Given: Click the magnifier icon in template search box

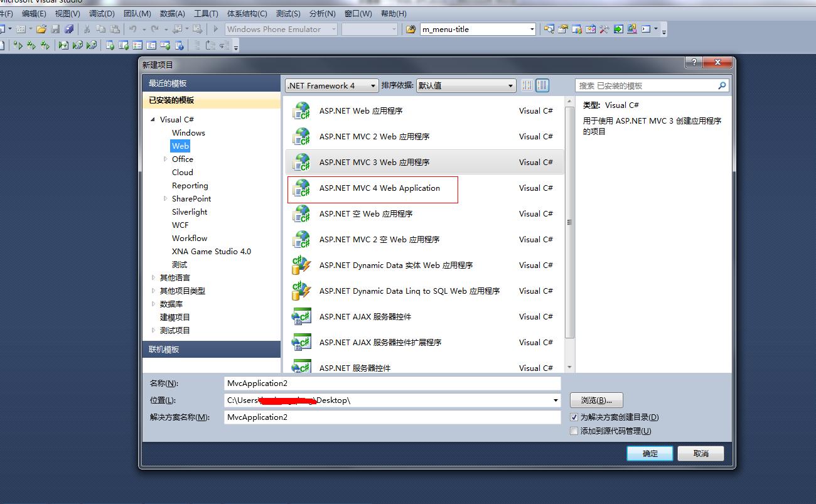Looking at the screenshot, I should pyautogui.click(x=722, y=85).
